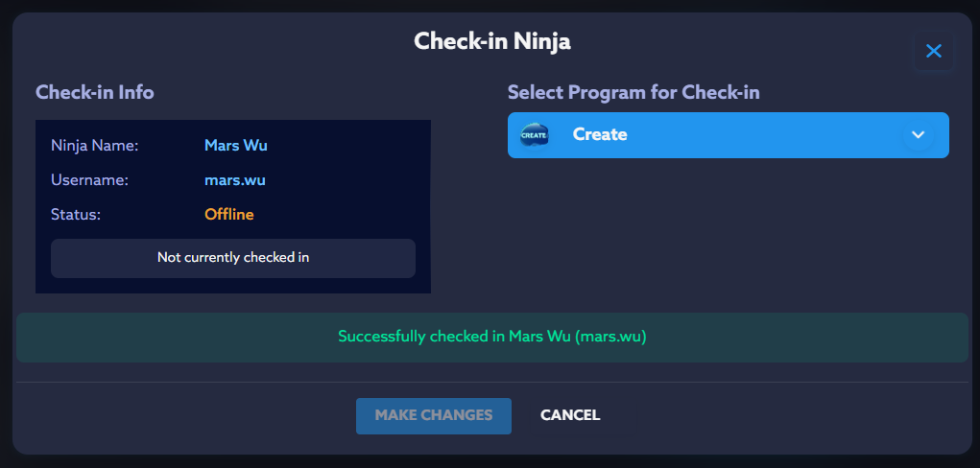Expand the program dropdown chevron arrow
Viewport: 980px width, 468px height.
(x=918, y=135)
